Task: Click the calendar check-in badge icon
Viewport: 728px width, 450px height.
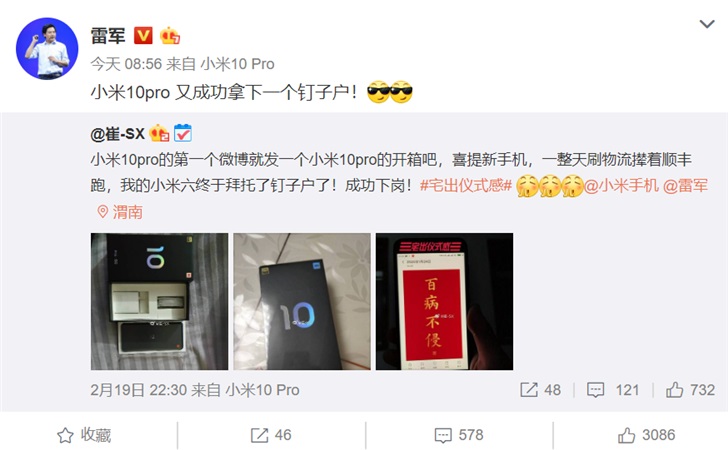Action: click(x=183, y=133)
